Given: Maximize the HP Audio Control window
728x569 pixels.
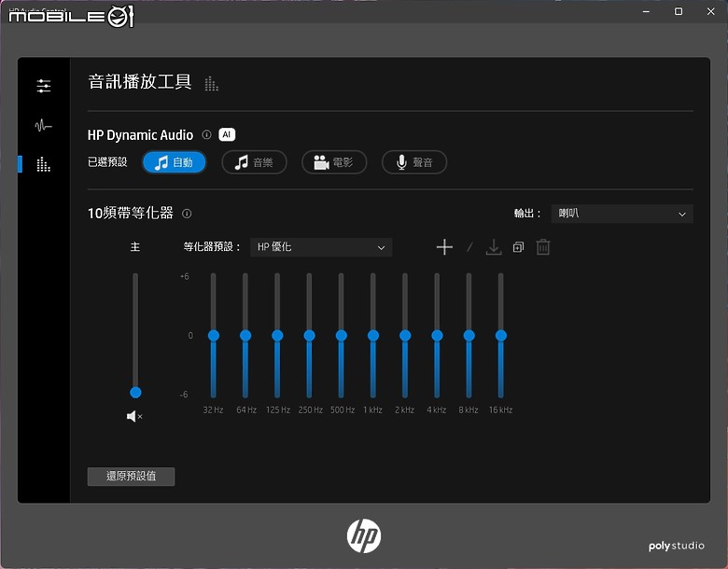Looking at the screenshot, I should [679, 11].
